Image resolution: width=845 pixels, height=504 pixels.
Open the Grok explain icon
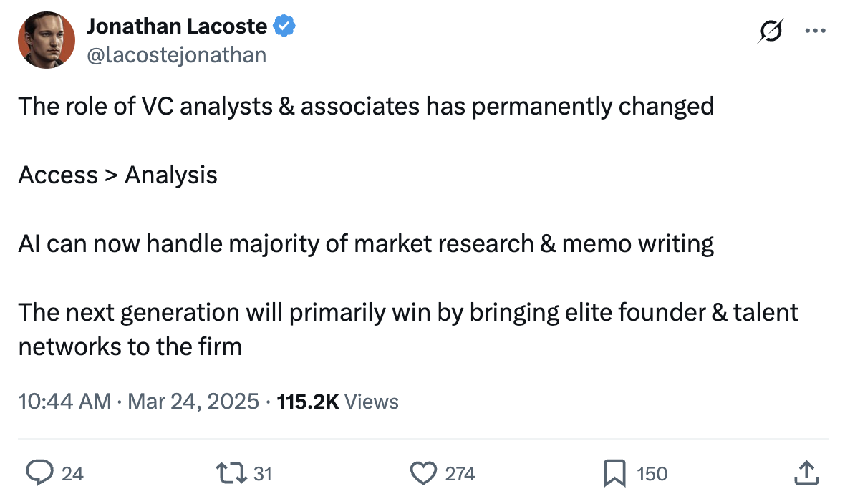769,31
